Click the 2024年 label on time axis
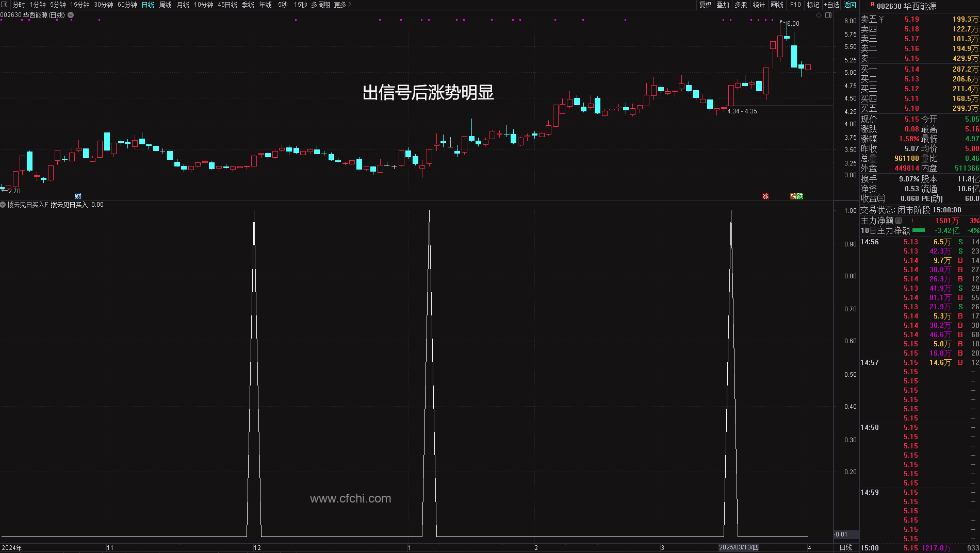The height and width of the screenshot is (553, 980). [12, 547]
